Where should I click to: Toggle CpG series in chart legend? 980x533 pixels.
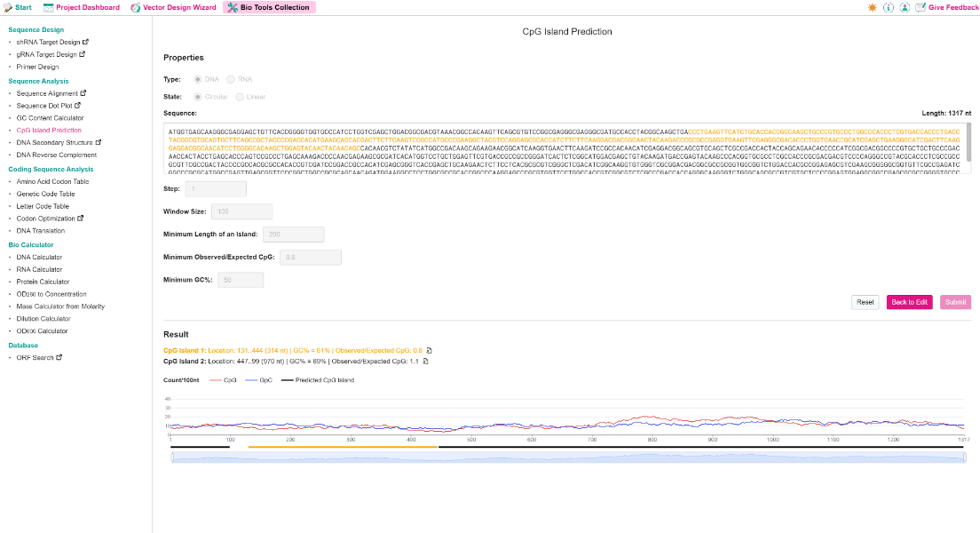click(223, 379)
